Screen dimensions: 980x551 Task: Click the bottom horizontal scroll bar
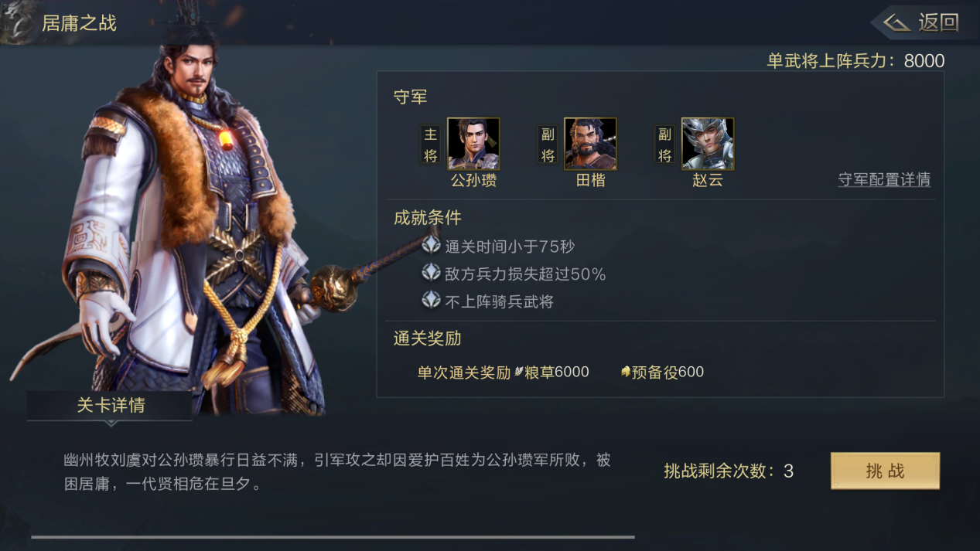coord(333,536)
